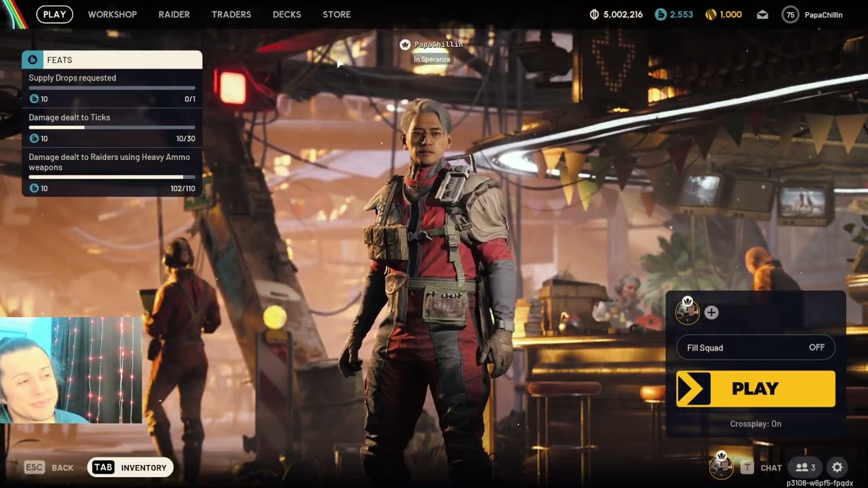Add a squad member with the plus icon

[x=711, y=312]
